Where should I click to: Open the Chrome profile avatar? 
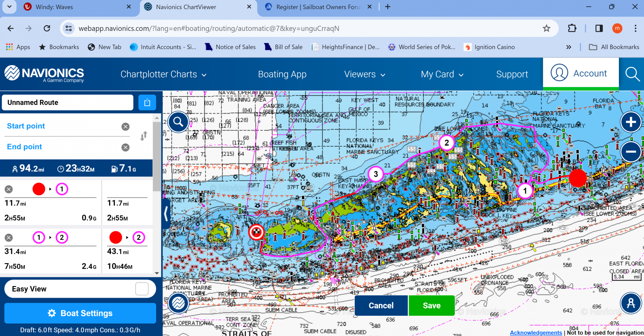[x=617, y=28]
